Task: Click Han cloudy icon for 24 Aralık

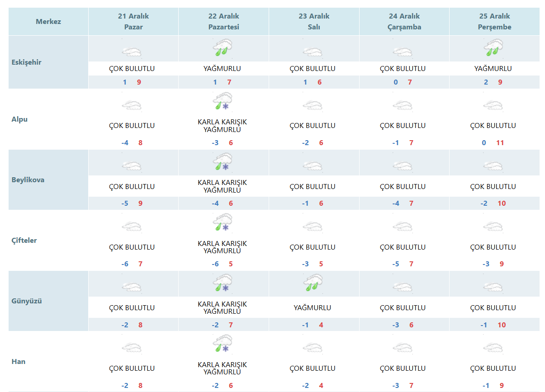Action: pyautogui.click(x=403, y=348)
